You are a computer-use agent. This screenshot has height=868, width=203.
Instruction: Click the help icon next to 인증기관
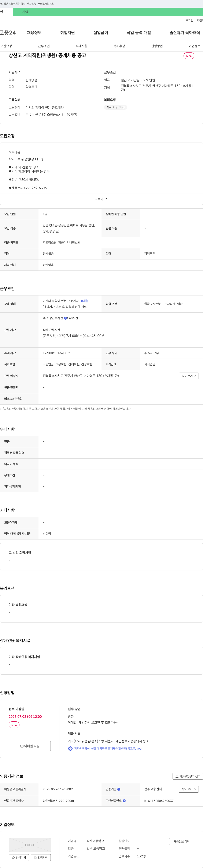tap(119, 789)
